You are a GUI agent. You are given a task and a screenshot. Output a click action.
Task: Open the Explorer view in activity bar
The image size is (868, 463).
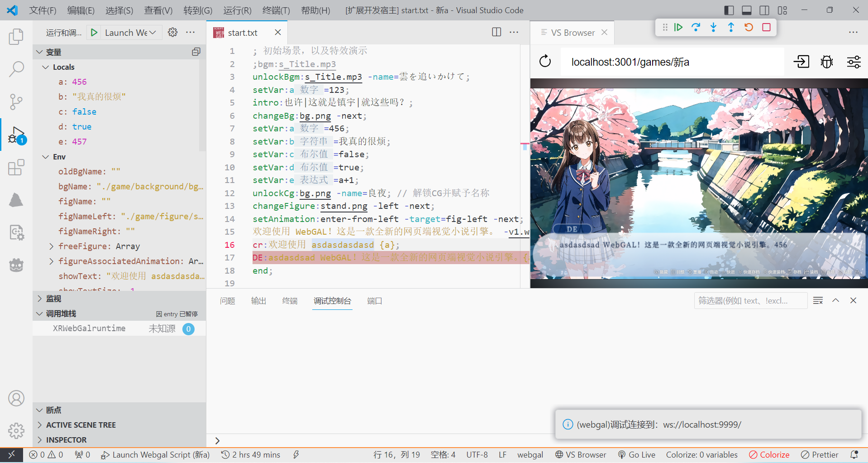pos(16,37)
